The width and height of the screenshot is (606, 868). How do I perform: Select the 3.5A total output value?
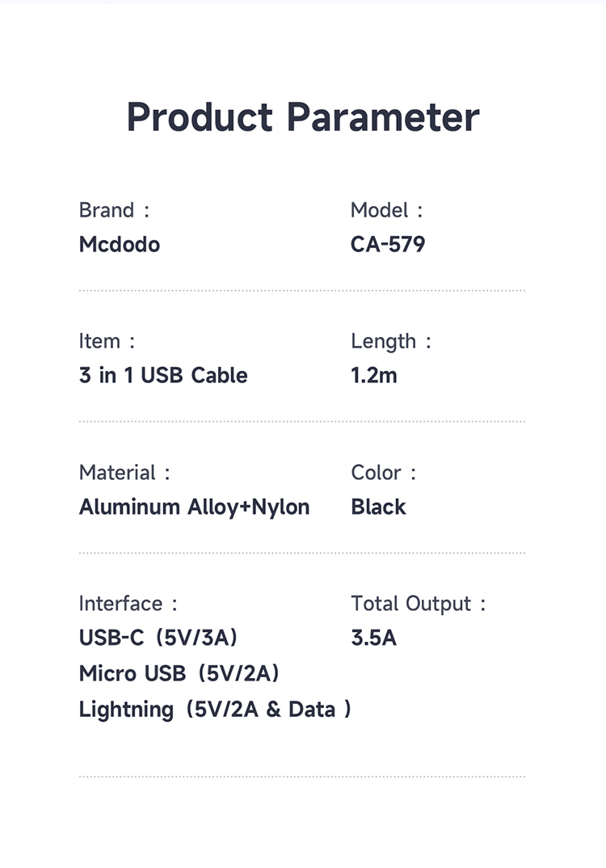[373, 638]
